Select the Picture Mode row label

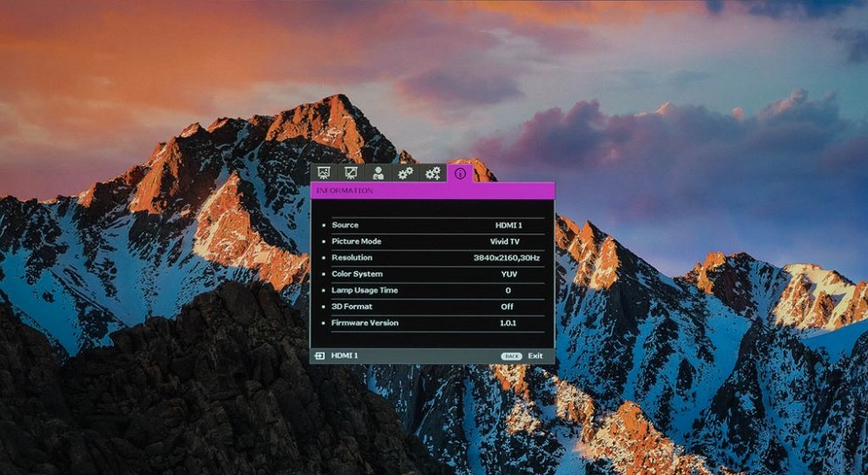click(357, 241)
